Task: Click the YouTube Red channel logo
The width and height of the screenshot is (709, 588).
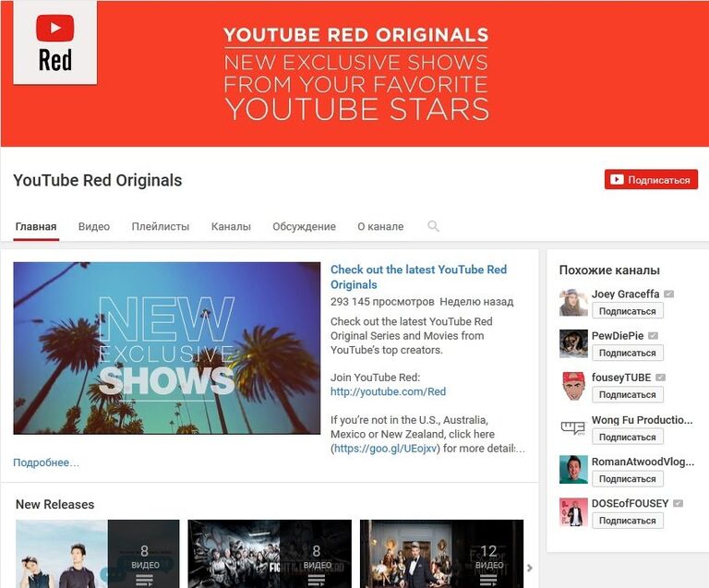Action: coord(54,42)
